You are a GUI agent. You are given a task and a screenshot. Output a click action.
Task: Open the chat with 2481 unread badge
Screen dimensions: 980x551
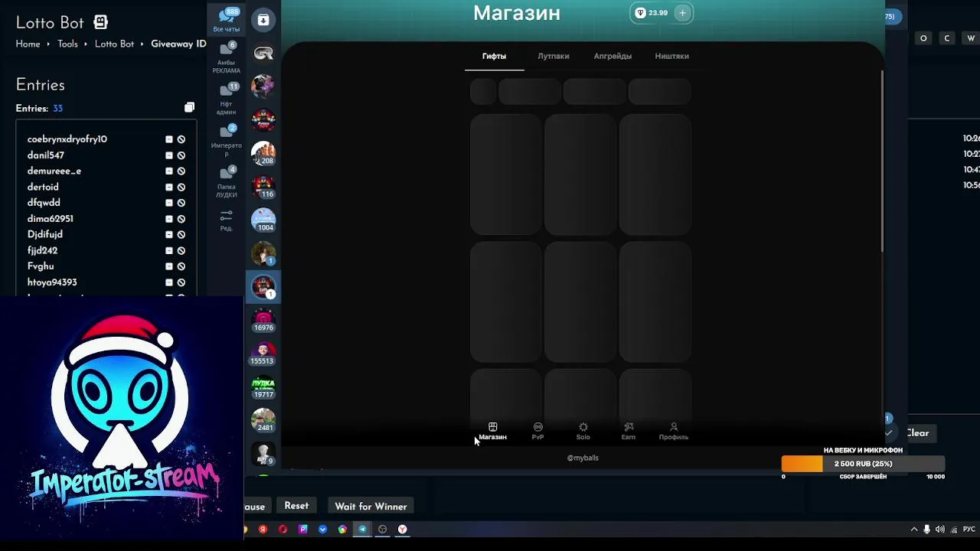263,420
